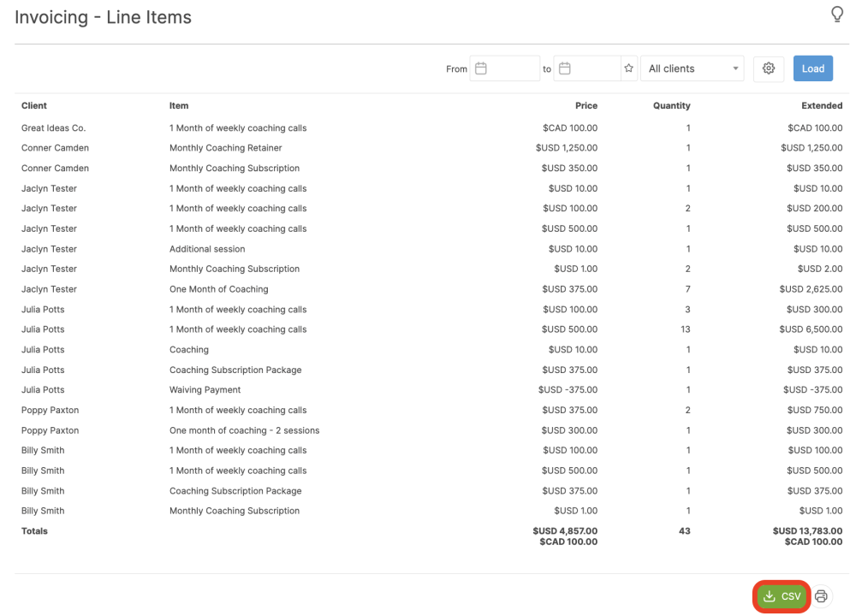Image resolution: width=856 pixels, height=616 pixels.
Task: Click the $CAD 100.00 price in first row
Action: click(x=570, y=127)
